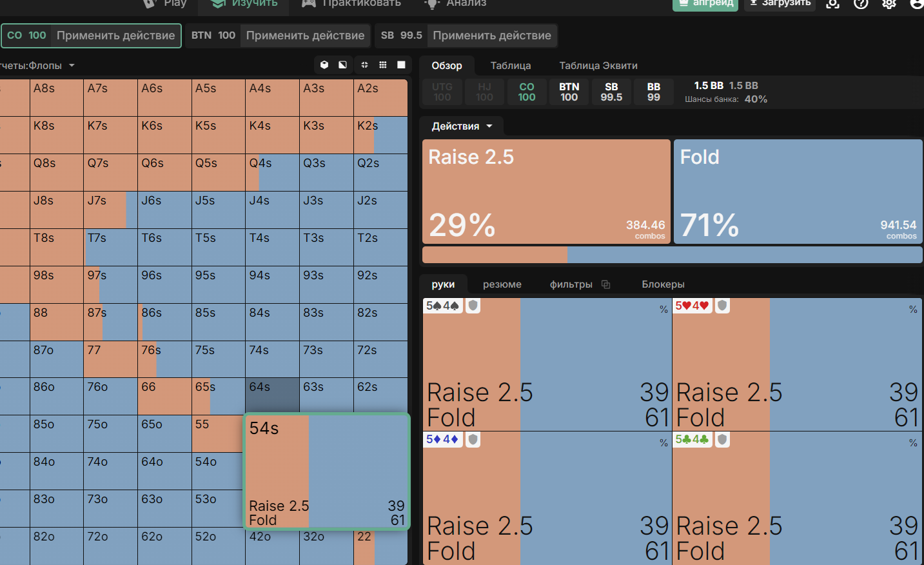The width and height of the screenshot is (924, 565).
Task: Click the shield icon on 5♠4♠ card
Action: [x=473, y=306]
